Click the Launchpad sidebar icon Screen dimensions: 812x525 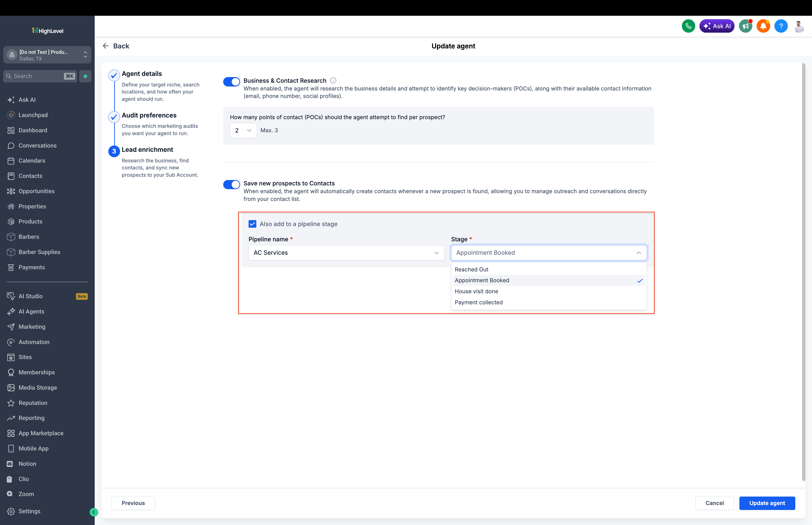11,115
